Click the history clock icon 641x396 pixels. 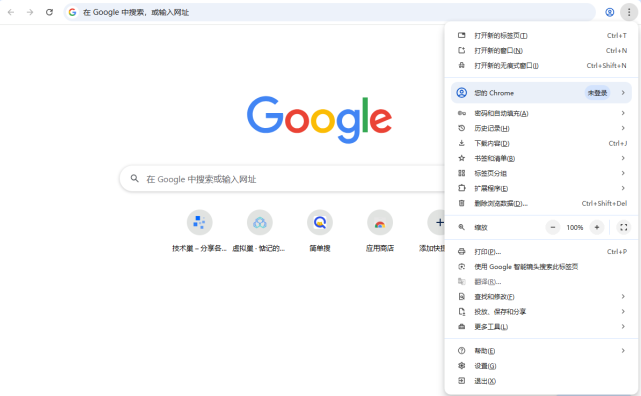pos(462,128)
